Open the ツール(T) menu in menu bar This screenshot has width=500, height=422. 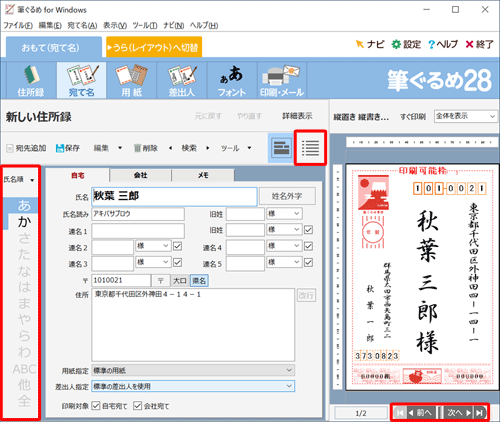pos(145,25)
